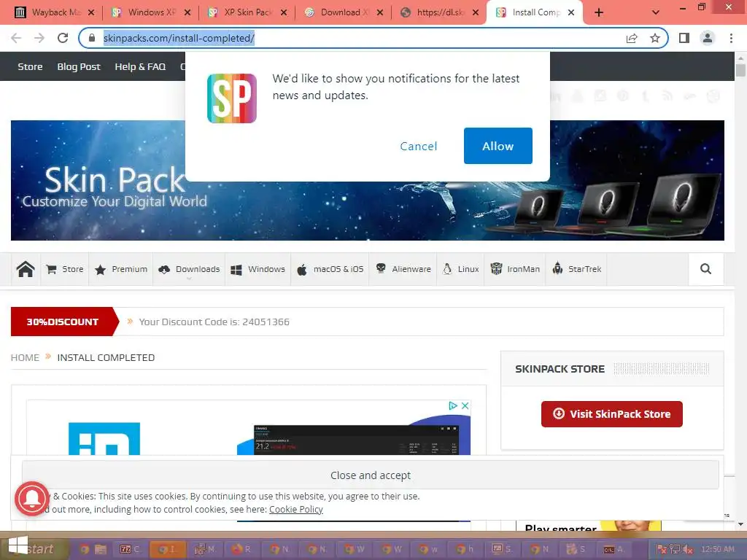Open Chrome three-dot menu
747x560 pixels.
tap(731, 38)
